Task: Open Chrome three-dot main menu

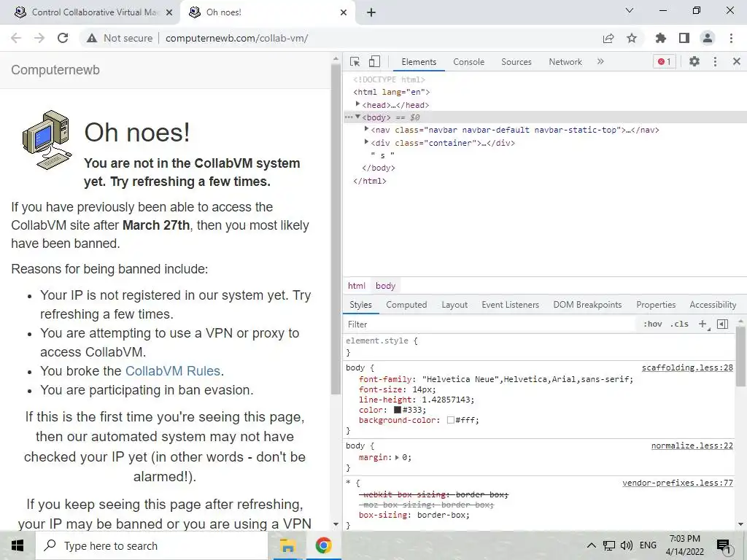Action: 731,38
